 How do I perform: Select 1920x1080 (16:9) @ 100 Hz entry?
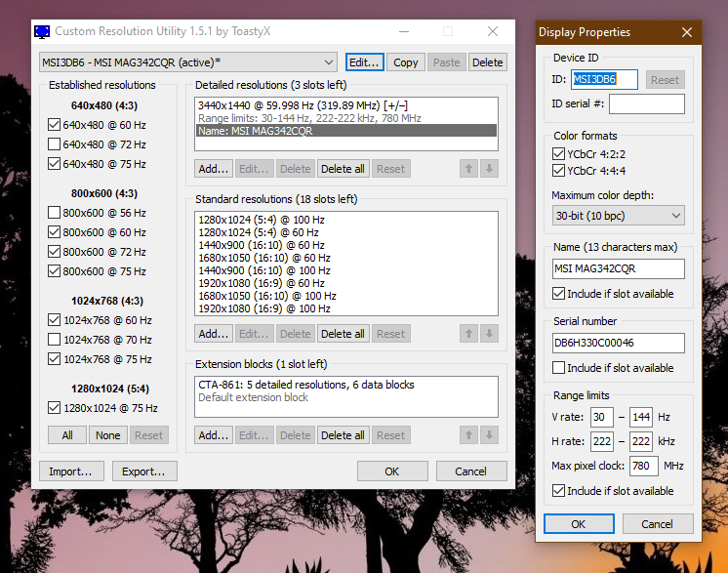[346, 308]
